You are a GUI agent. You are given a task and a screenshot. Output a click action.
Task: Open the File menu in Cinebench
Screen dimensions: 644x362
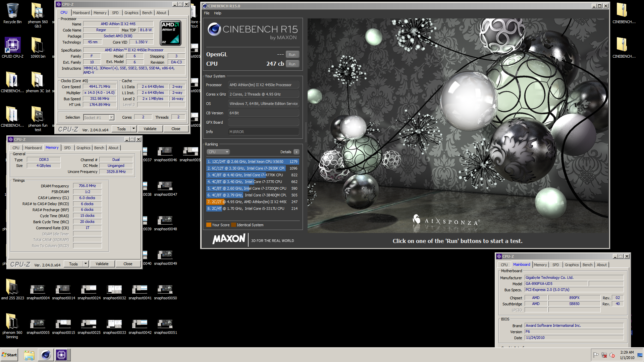207,13
